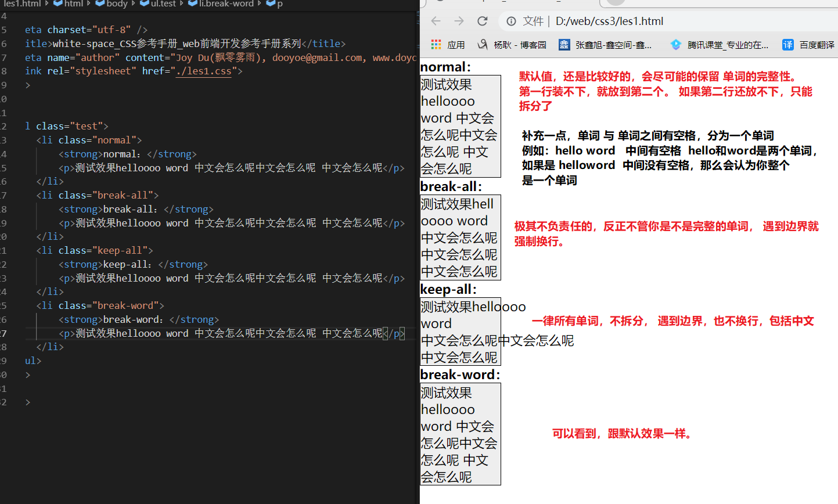This screenshot has width=838, height=504.
Task: Open the 应用 apps grid shortcut
Action: (x=448, y=45)
